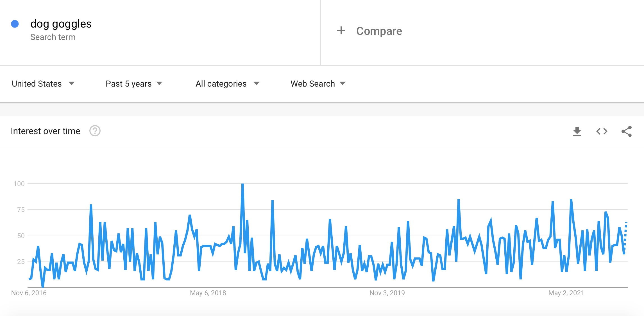This screenshot has width=644, height=316.
Task: Click the Search term label
Action: 53,37
